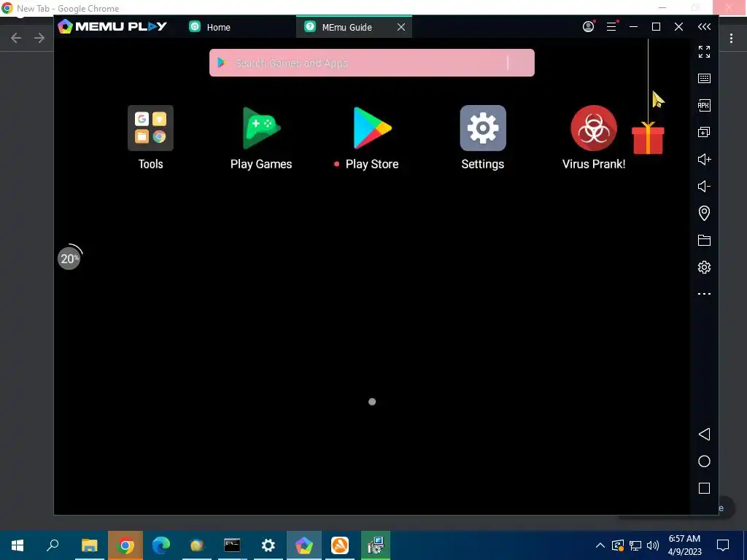Tap the Android recents square button
Image resolution: width=747 pixels, height=560 pixels.
pyautogui.click(x=704, y=488)
